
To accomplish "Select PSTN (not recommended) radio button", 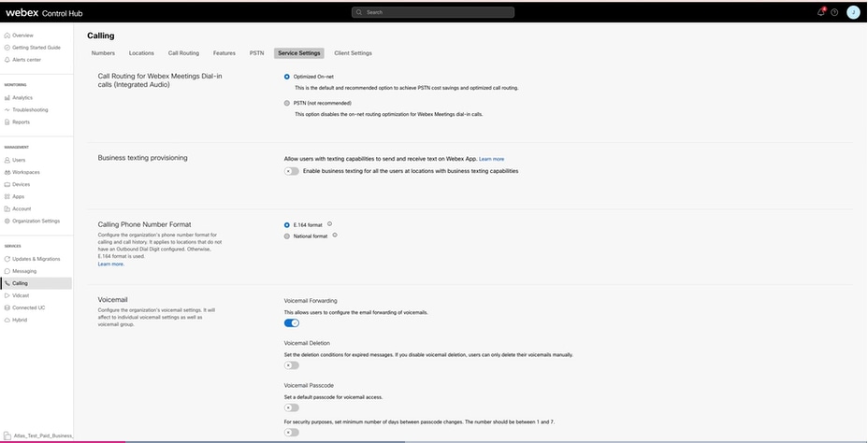I will pyautogui.click(x=287, y=103).
